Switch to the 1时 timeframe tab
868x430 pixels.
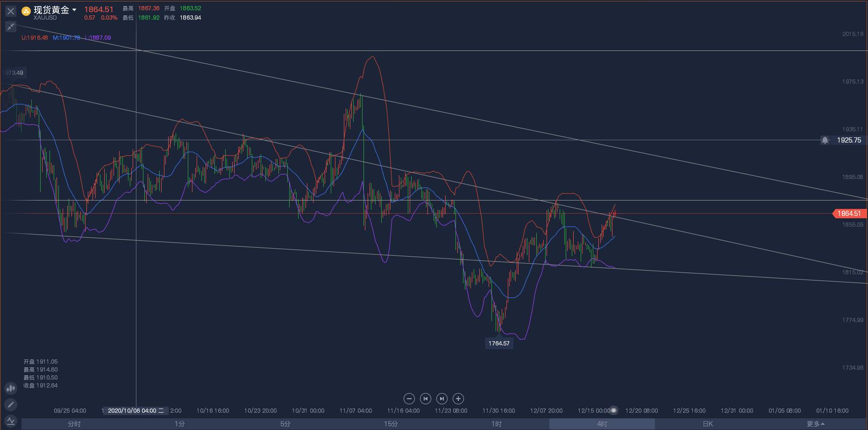tap(497, 424)
